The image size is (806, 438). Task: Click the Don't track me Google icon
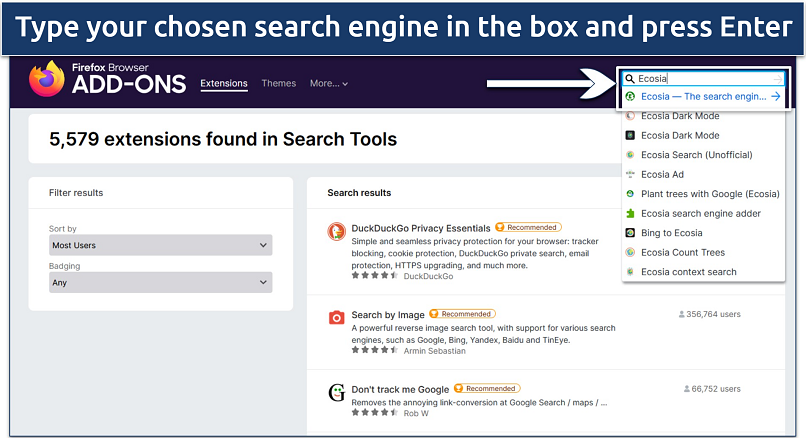pyautogui.click(x=337, y=392)
